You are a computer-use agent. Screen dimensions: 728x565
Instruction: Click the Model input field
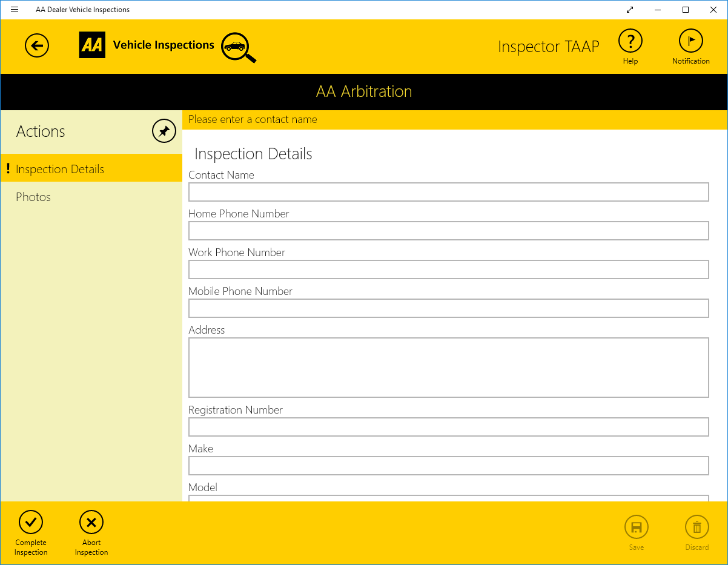449,498
